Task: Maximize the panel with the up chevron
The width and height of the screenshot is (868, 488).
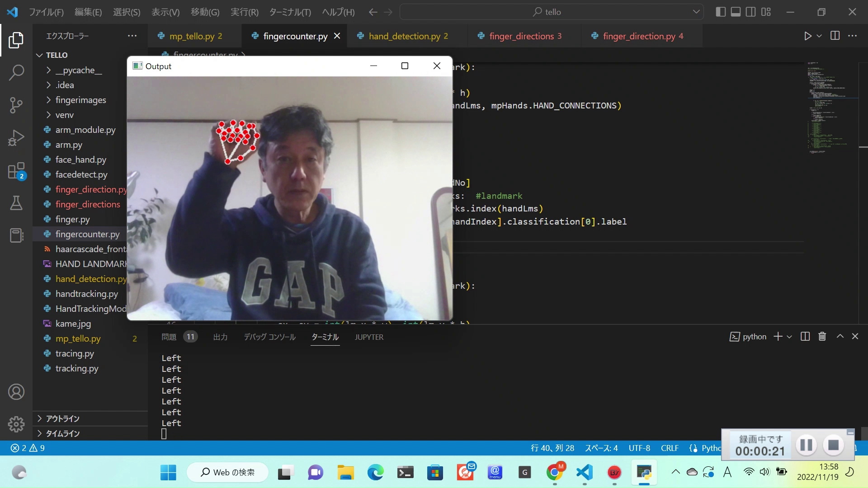Action: [840, 337]
